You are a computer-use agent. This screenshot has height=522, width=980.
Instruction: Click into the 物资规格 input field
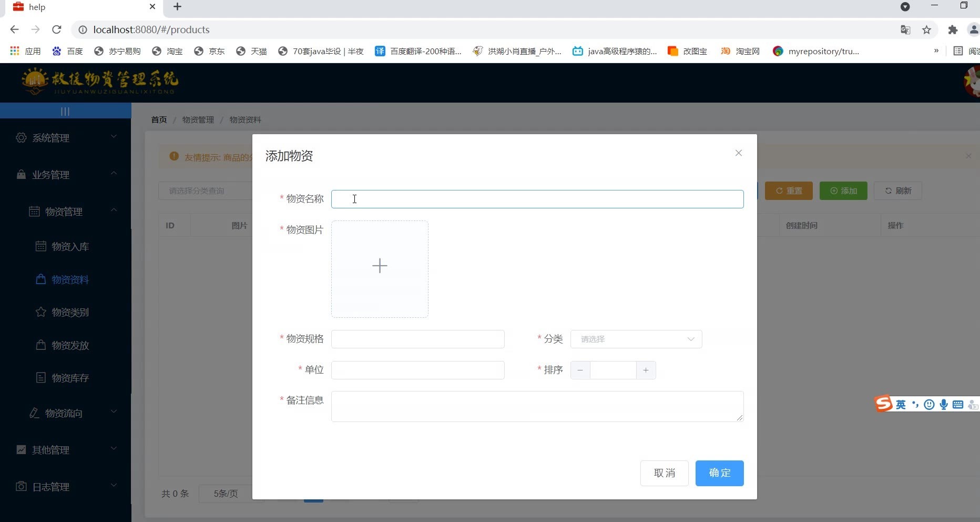418,339
